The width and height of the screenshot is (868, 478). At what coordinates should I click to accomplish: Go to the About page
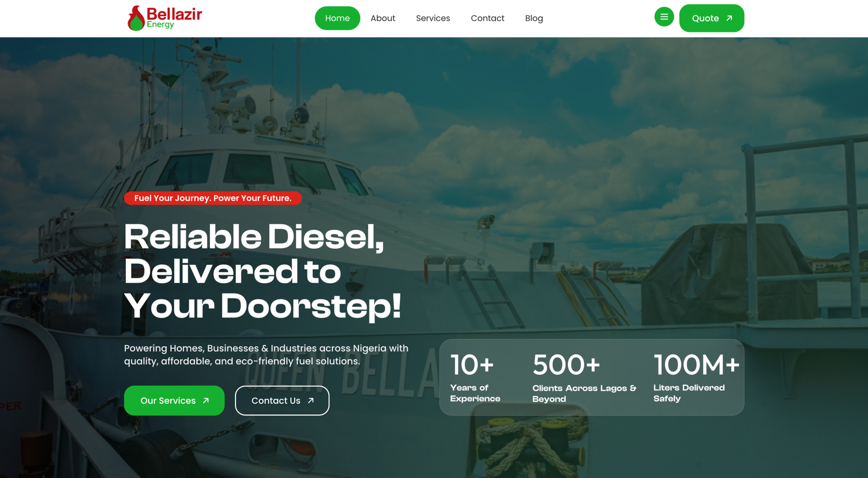382,18
